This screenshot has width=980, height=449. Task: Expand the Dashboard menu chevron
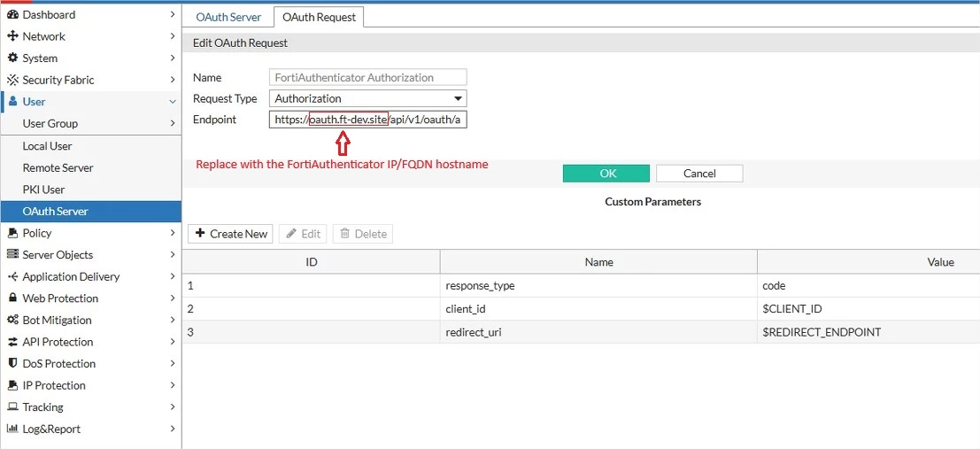point(173,14)
